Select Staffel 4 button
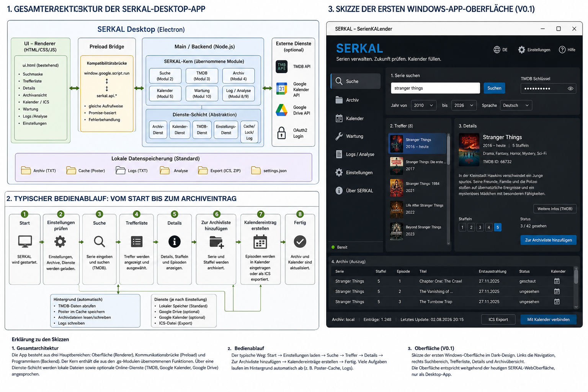The height and width of the screenshot is (392, 588). point(489,227)
